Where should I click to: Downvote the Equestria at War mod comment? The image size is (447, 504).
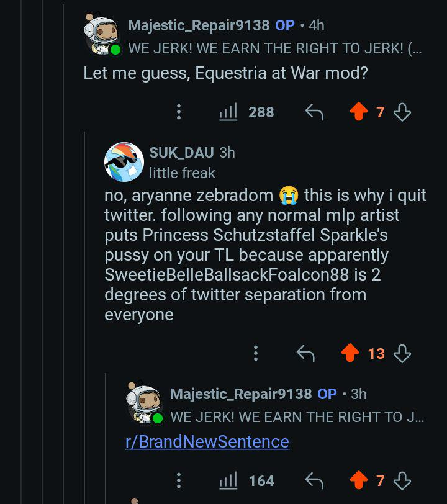402,112
